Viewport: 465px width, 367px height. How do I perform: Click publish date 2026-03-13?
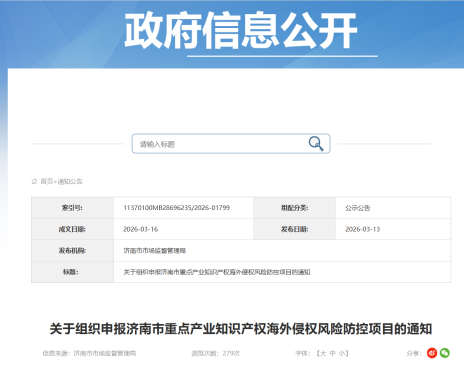point(363,229)
